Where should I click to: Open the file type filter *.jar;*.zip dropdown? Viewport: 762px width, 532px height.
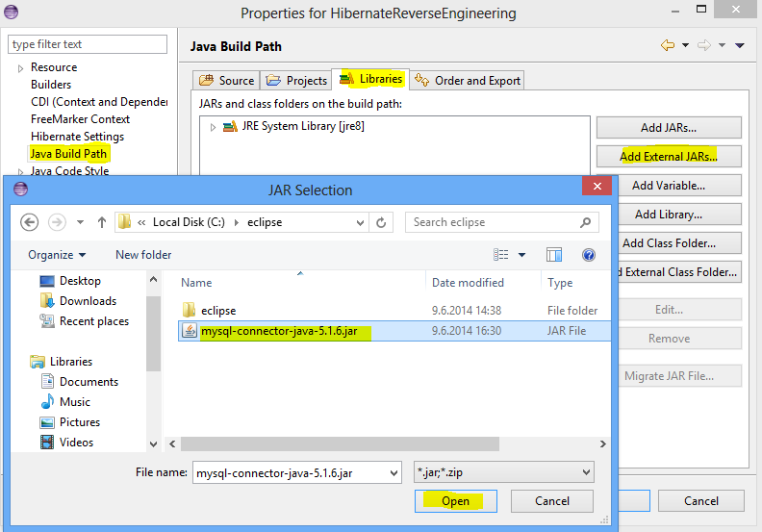[502, 472]
